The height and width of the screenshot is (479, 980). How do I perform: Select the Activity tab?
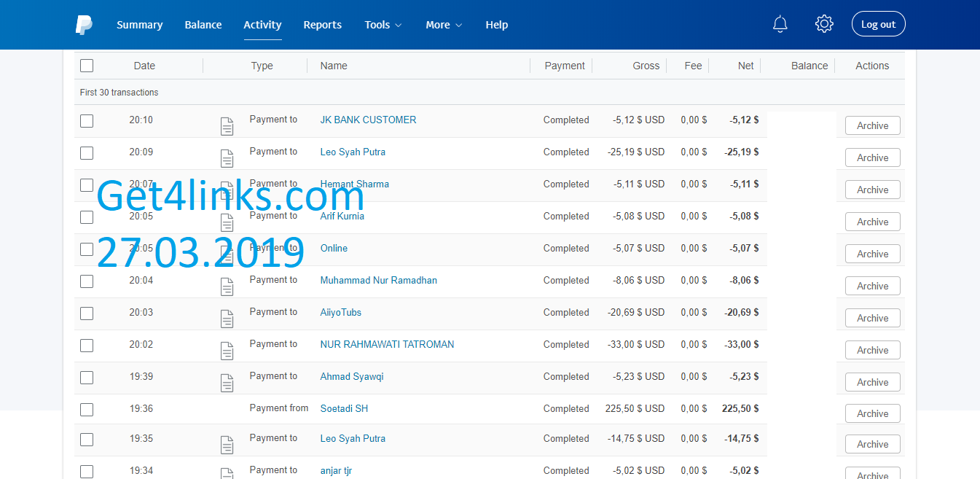pos(262,25)
